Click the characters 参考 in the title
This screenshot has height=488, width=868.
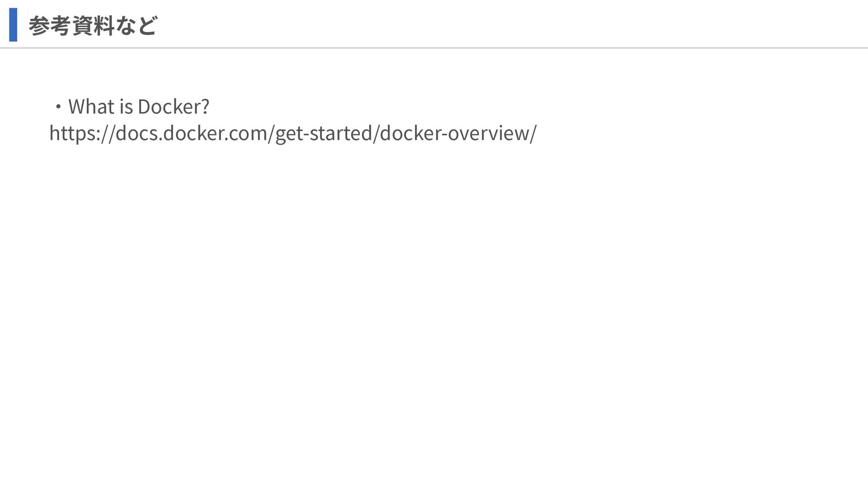pyautogui.click(x=50, y=25)
